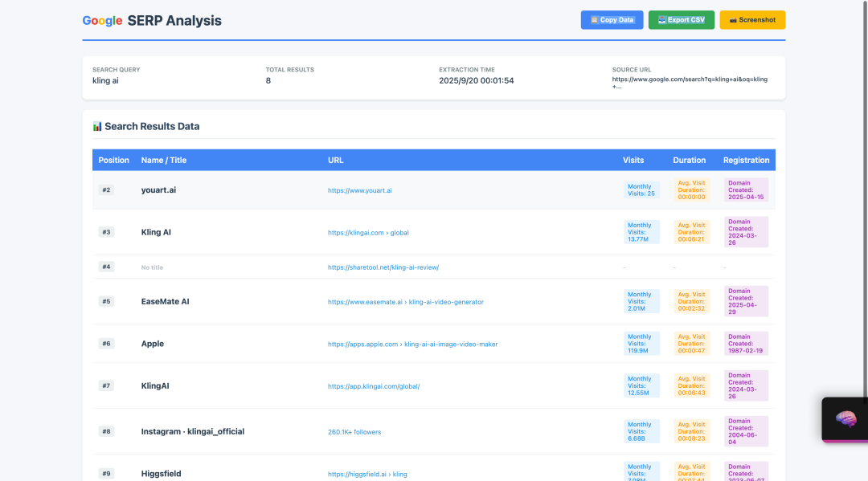Click the Monthly Visits: 119.9M badge

click(x=641, y=344)
